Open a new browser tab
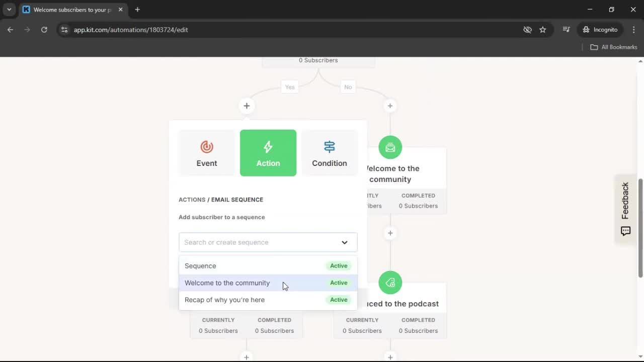 (137, 10)
